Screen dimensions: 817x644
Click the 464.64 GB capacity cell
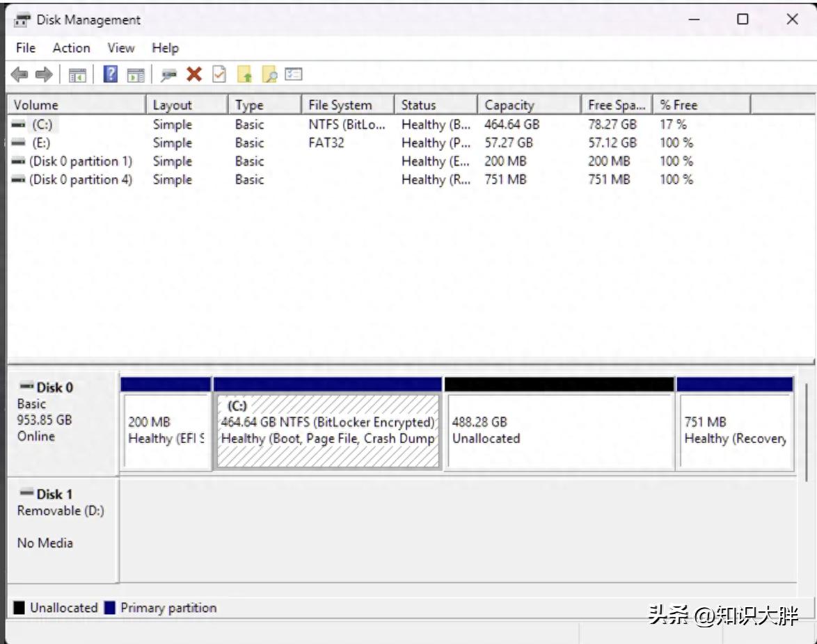click(x=511, y=124)
